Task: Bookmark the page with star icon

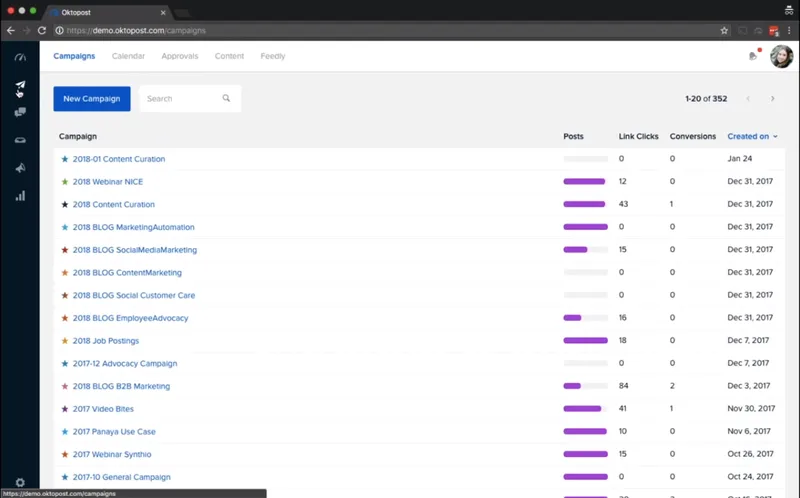Action: [x=724, y=31]
